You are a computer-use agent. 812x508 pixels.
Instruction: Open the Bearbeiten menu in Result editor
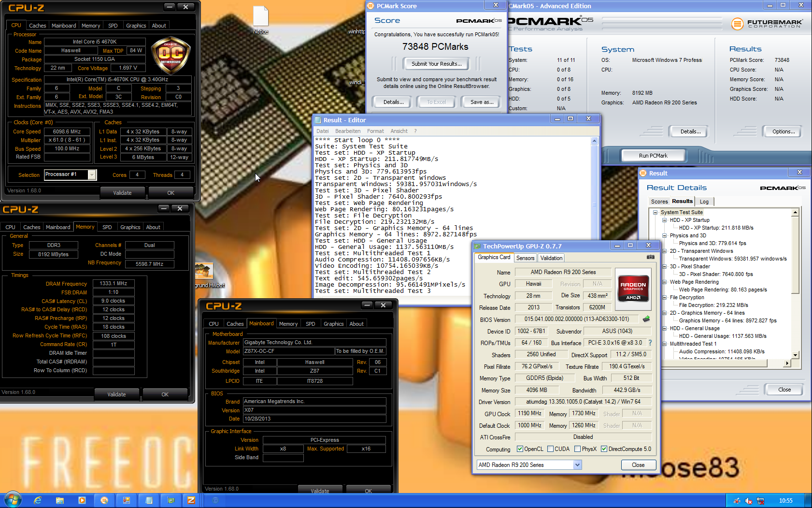coord(347,131)
